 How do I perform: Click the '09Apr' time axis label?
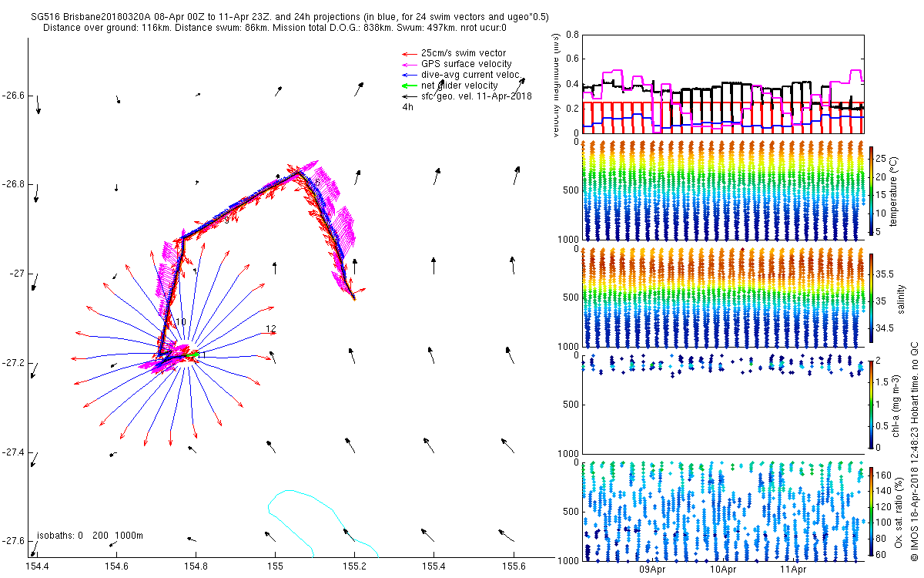tap(652, 570)
